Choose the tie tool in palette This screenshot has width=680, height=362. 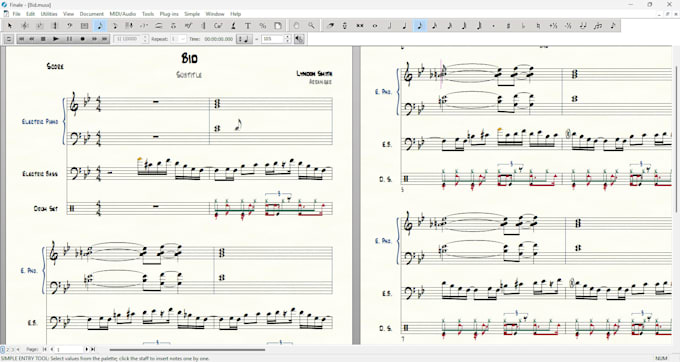[x=583, y=26]
